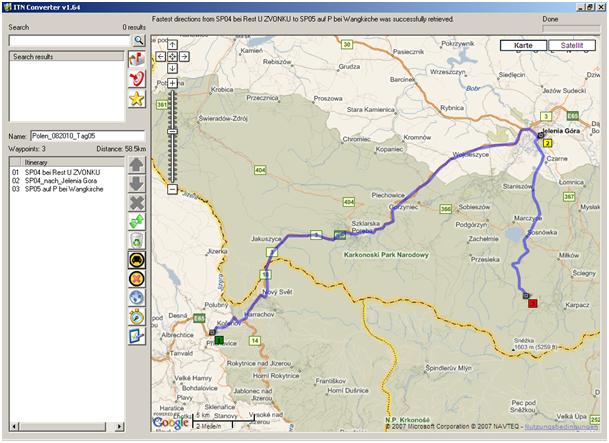
Task: Click the Distance: 58.5km text
Action: 121,149
